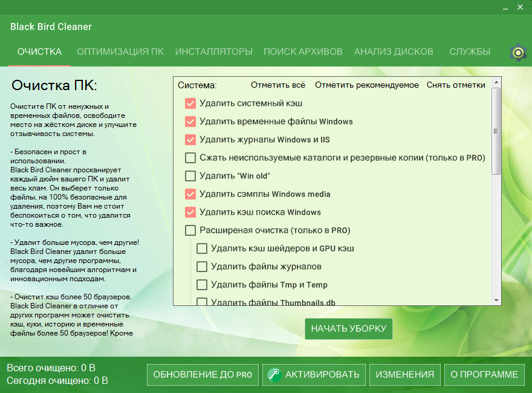Viewport: 532px width, 393px height.
Task: Click the 'Очистка ПК:' heading
Action: 54,85
